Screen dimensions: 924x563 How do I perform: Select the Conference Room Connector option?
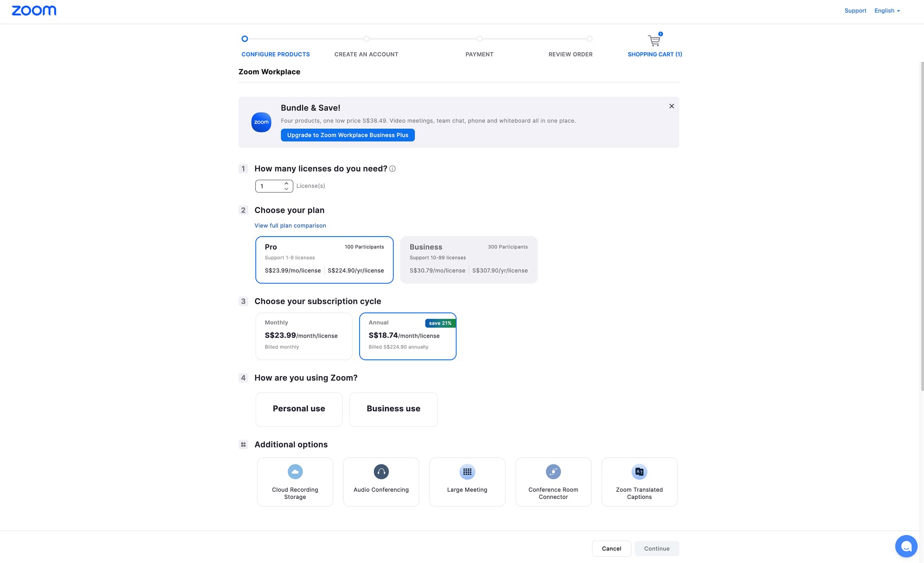coord(553,481)
